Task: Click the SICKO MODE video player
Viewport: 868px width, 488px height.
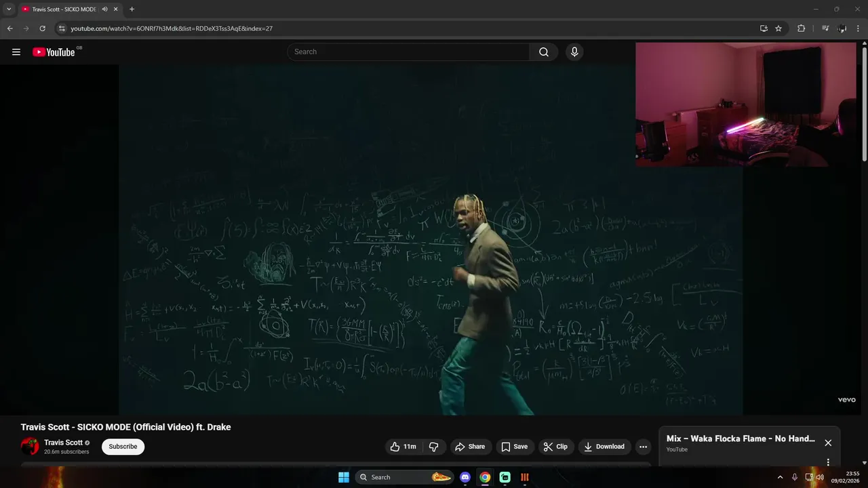Action: click(x=431, y=239)
